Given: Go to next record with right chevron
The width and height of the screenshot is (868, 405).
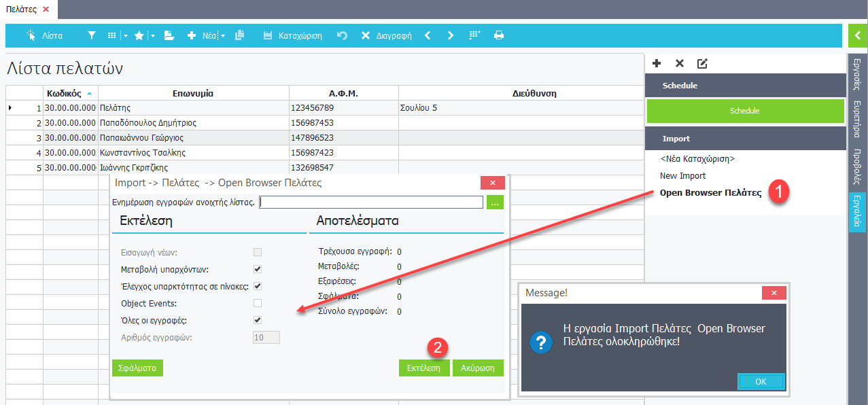Looking at the screenshot, I should tap(450, 35).
